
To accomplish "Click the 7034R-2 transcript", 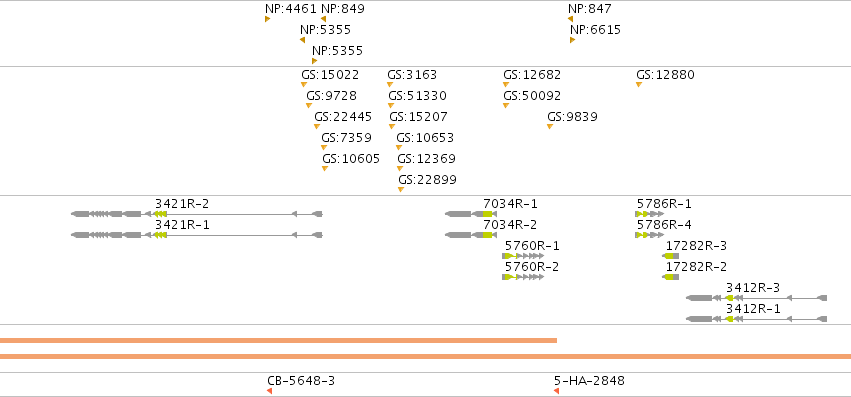I will tap(471, 235).
